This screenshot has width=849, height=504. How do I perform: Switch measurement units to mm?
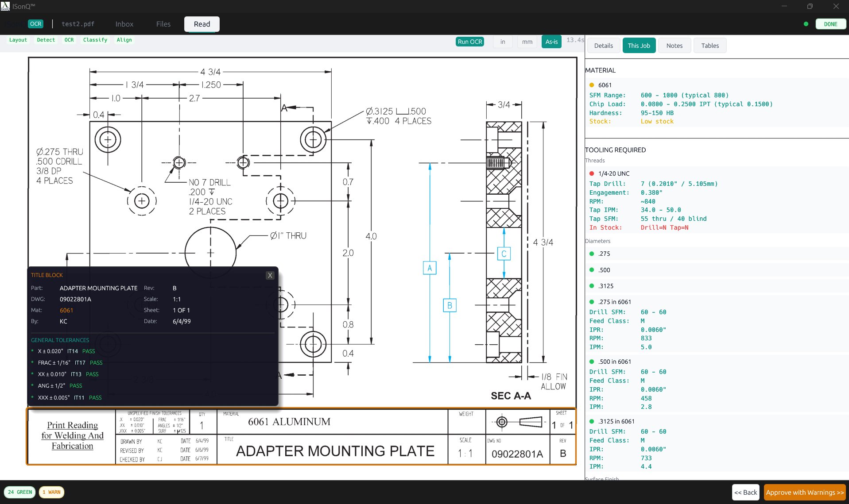click(x=527, y=41)
